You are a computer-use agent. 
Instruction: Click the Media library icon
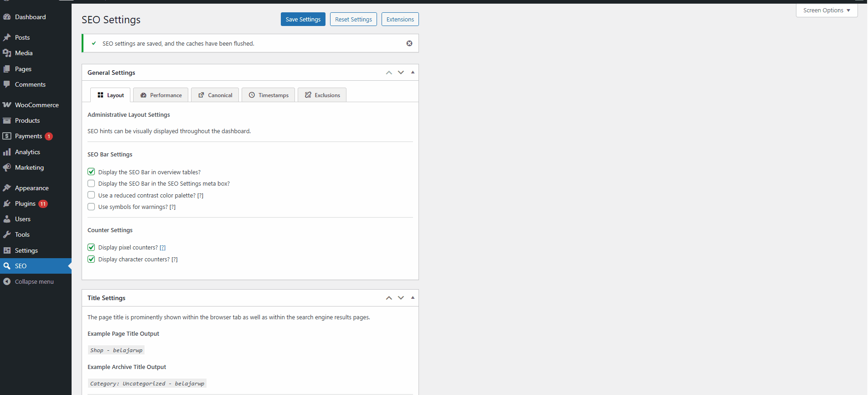(7, 53)
